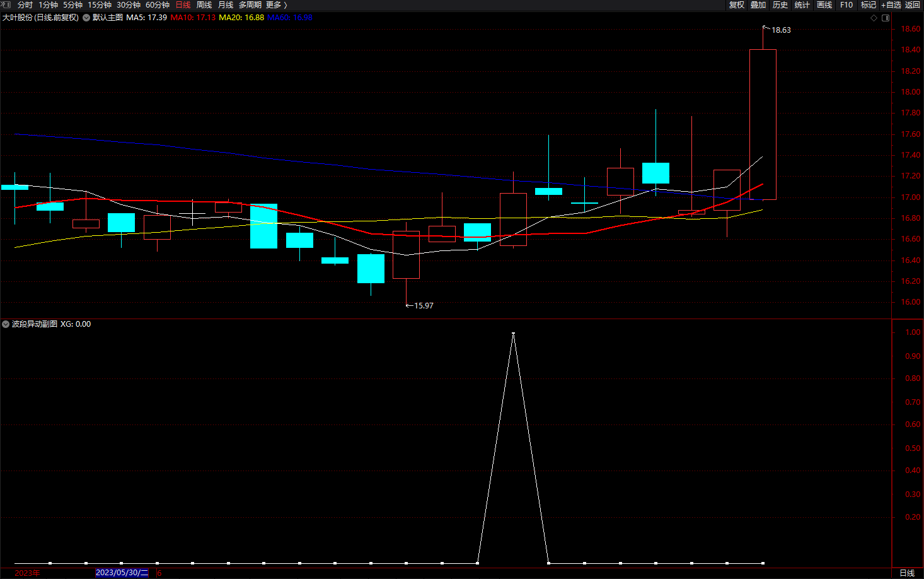Open 多周期 multi-period view
This screenshot has width=924, height=579.
coord(250,5)
